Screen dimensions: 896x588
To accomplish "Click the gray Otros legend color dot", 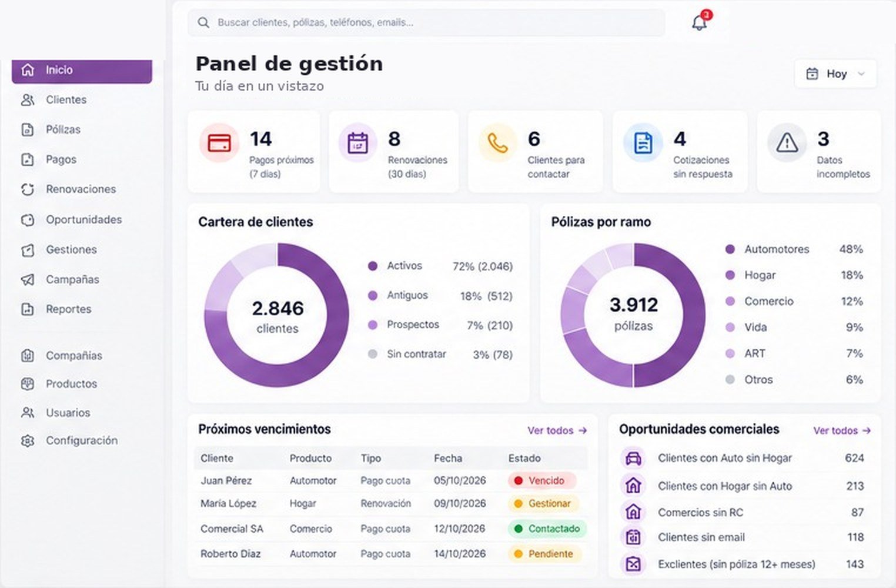I will 730,380.
